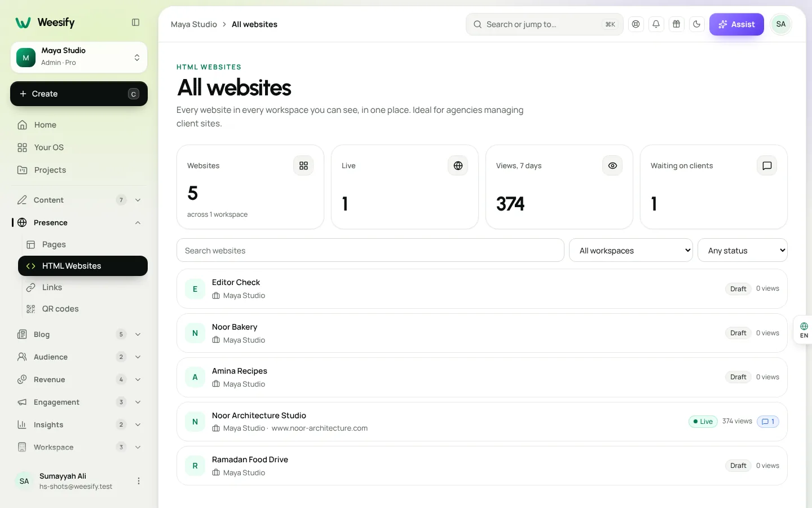Click the Live status badge
This screenshot has width=812, height=508.
(703, 422)
